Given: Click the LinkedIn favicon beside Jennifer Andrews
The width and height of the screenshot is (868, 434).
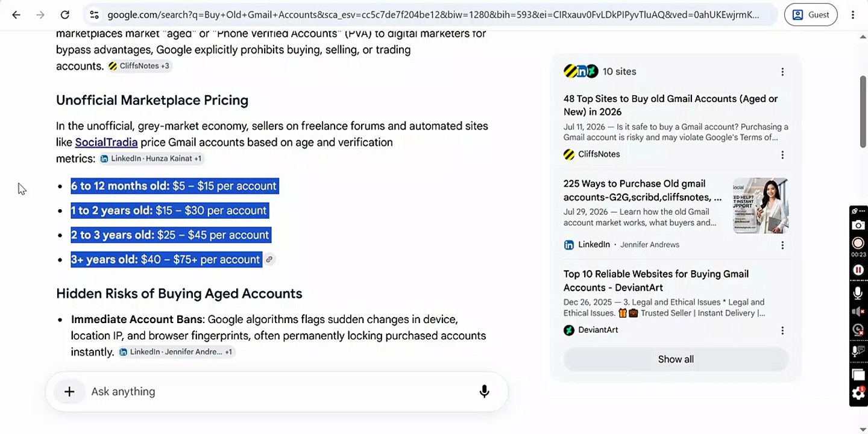Looking at the screenshot, I should pos(569,245).
